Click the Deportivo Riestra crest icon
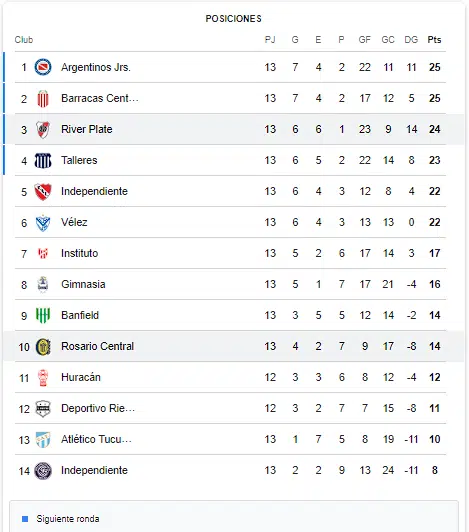Viewport: 469px width, 532px height. pos(43,408)
